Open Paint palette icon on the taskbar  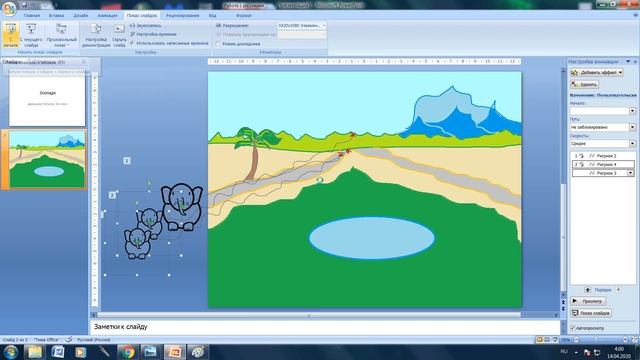pos(198,352)
